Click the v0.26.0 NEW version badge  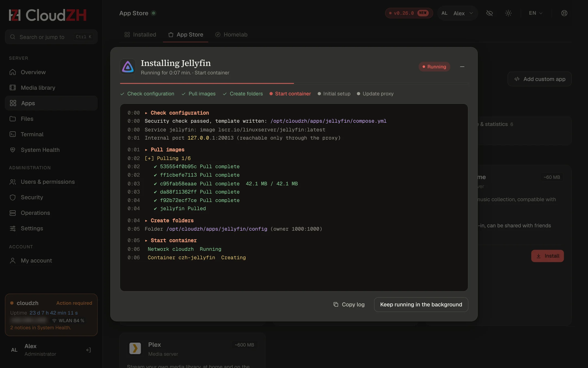point(409,13)
